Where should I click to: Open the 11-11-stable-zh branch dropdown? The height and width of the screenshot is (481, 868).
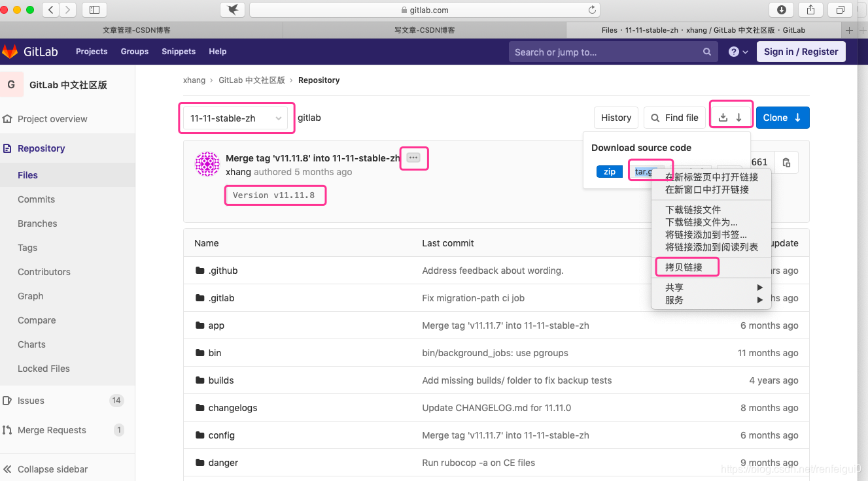(x=235, y=118)
